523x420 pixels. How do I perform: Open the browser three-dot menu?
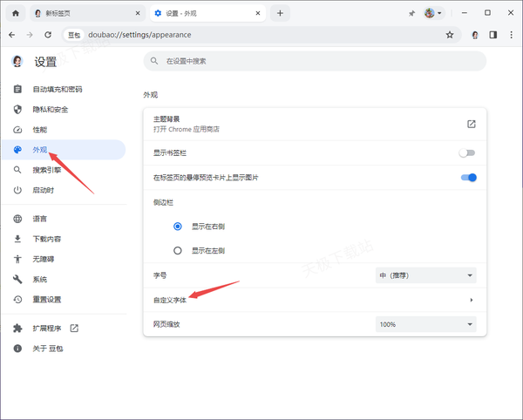coord(510,35)
